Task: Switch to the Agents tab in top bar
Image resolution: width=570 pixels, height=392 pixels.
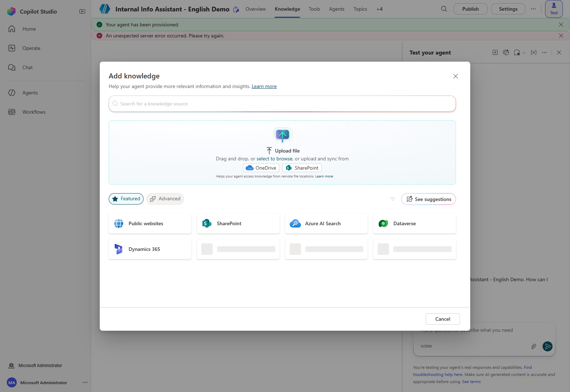Action: pyautogui.click(x=337, y=9)
